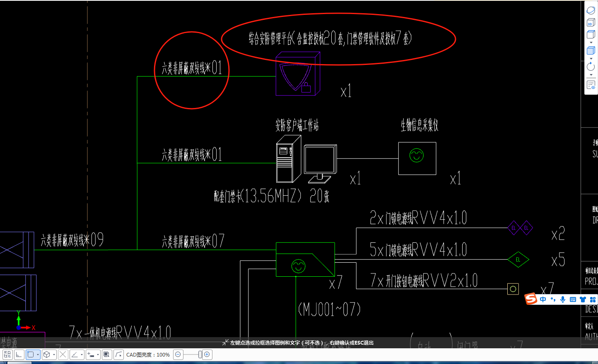Decrease CAD brightness with minus button
The width and height of the screenshot is (598, 364).
pyautogui.click(x=178, y=354)
